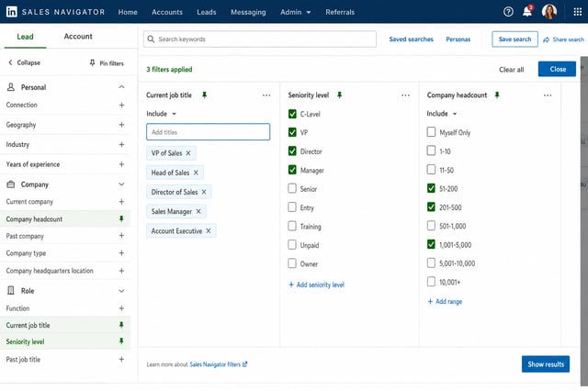
Task: Uncheck the VP seniority checkbox
Action: [x=292, y=132]
